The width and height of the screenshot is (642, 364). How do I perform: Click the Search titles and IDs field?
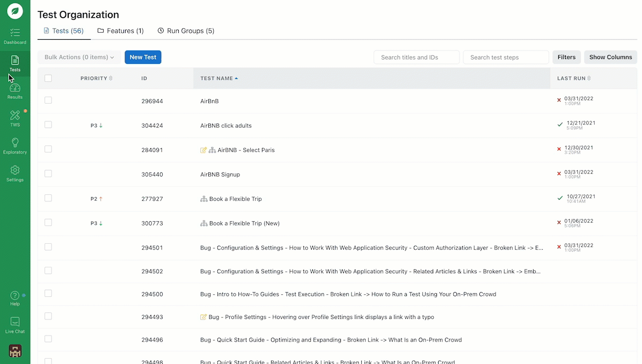(417, 57)
